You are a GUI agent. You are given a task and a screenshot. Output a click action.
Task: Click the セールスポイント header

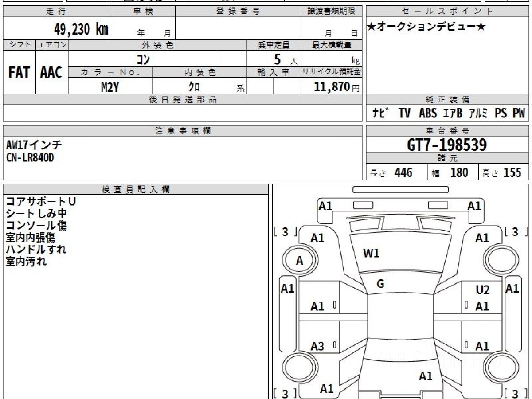pyautogui.click(x=448, y=12)
